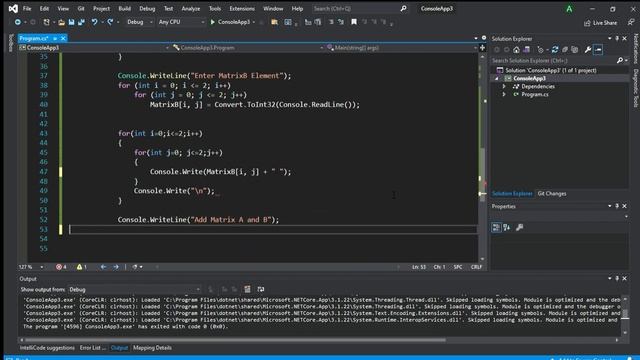Image resolution: width=640 pixels, height=360 pixels.
Task: Switch to the Git Changes tab
Action: point(552,193)
